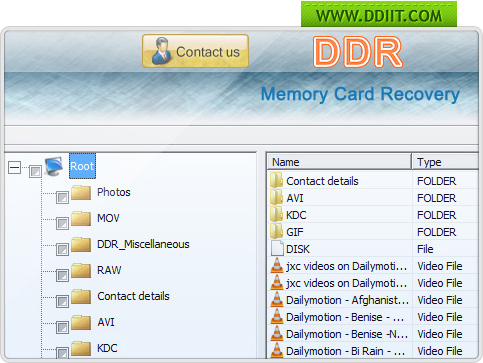Select the KDC folder in the tree
Viewport: 483px width, 363px height.
click(x=107, y=348)
